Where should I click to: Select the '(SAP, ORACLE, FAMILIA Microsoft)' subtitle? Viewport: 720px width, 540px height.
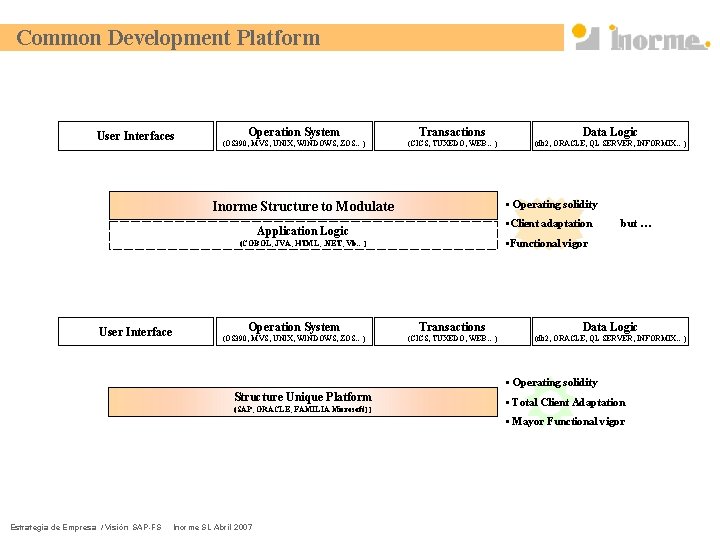pos(303,409)
